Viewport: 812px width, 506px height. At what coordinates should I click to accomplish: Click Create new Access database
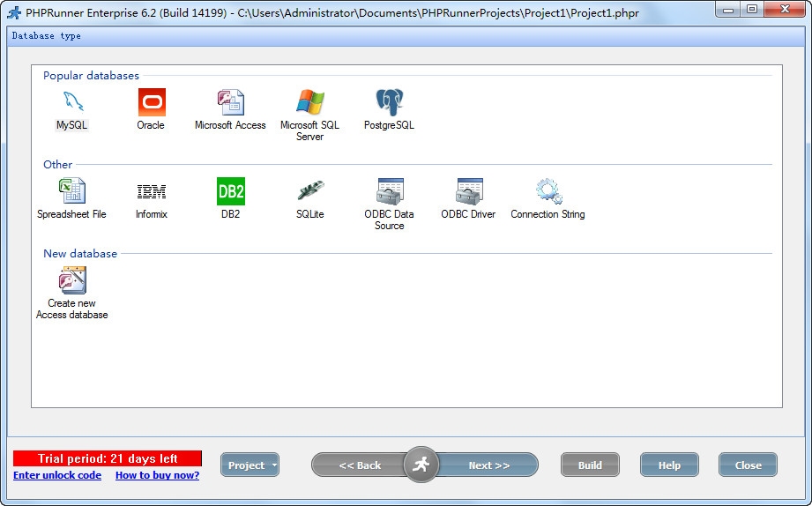pos(72,281)
